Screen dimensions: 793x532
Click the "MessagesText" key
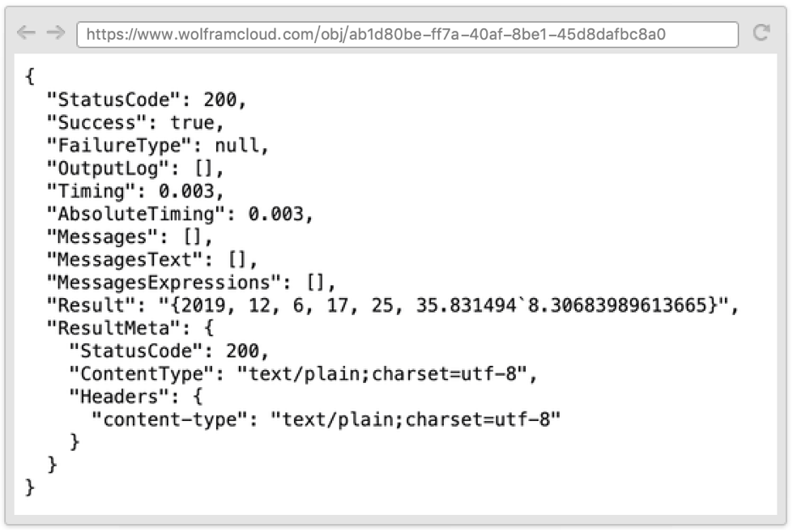click(x=124, y=259)
